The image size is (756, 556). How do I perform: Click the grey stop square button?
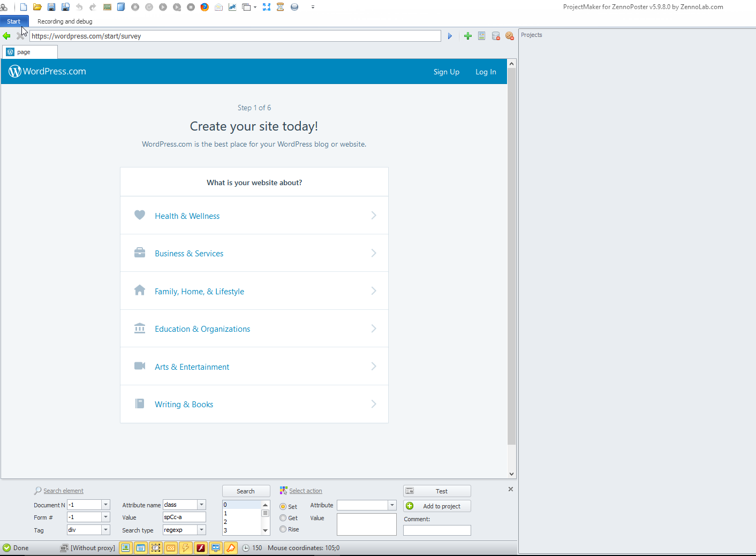(191, 7)
